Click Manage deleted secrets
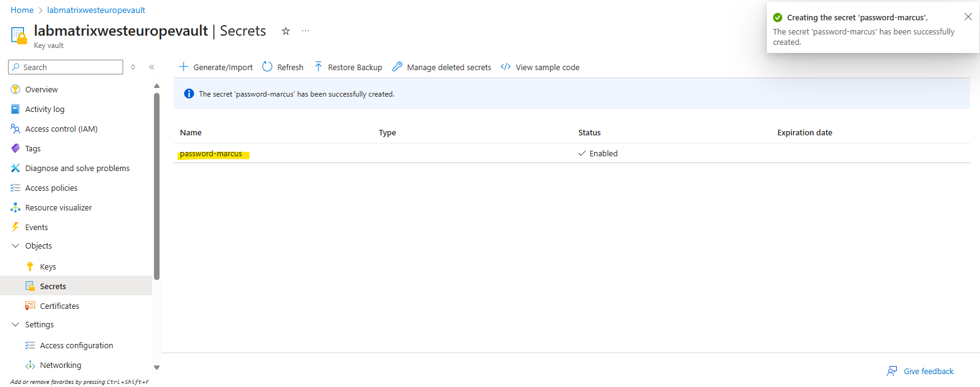The width and height of the screenshot is (980, 387). (x=442, y=67)
